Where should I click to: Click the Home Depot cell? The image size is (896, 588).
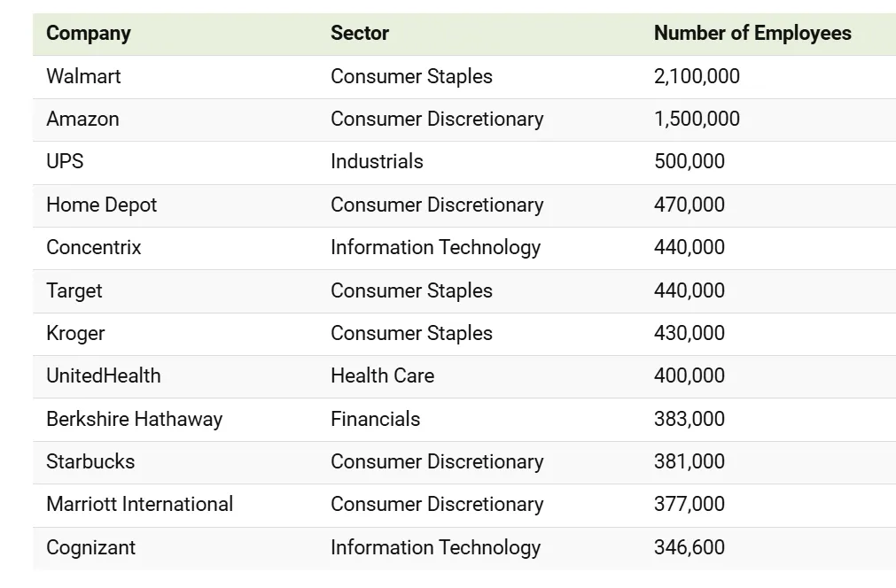click(x=101, y=205)
